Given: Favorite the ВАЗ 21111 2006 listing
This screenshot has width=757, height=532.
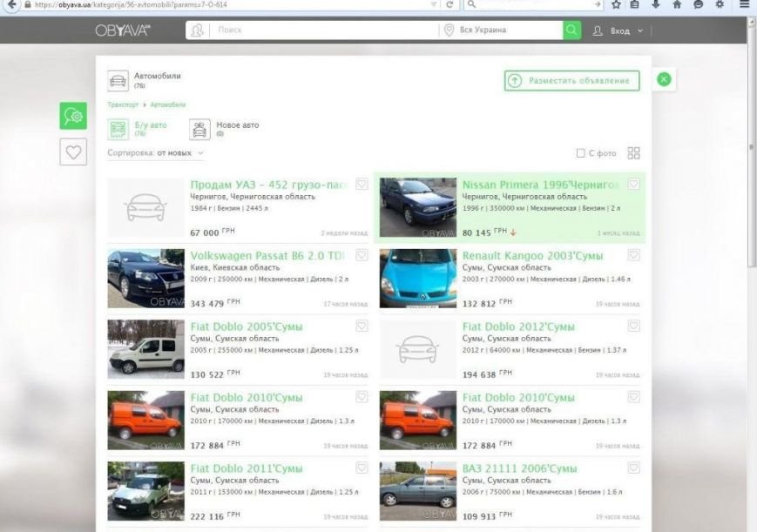Looking at the screenshot, I should [634, 468].
